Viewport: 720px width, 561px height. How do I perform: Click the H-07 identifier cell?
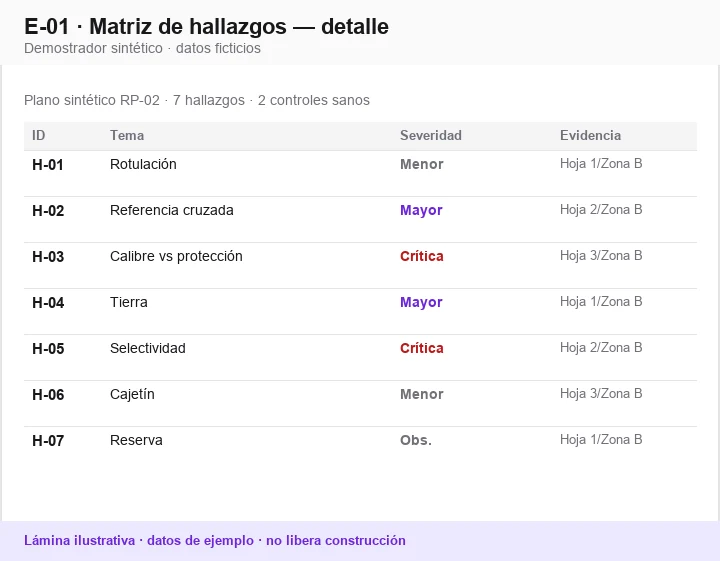point(48,441)
